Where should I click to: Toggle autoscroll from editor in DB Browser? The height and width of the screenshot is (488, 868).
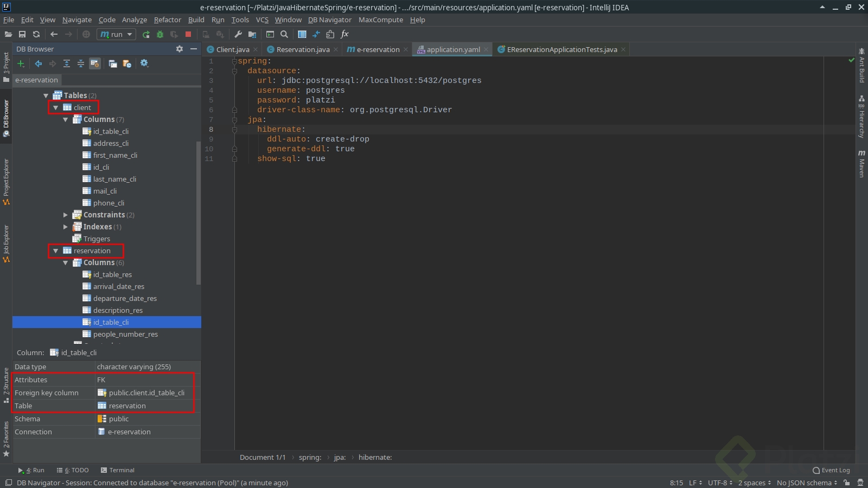pyautogui.click(x=95, y=63)
